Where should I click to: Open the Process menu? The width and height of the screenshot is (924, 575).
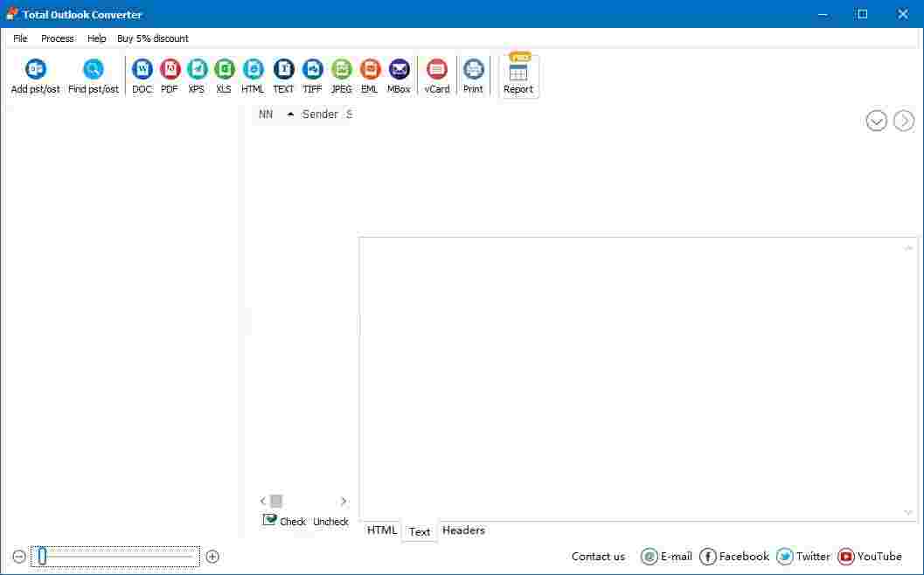pos(58,38)
